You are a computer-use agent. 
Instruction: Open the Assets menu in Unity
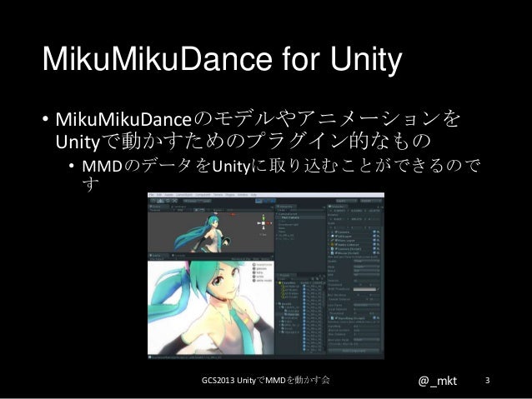[169, 195]
